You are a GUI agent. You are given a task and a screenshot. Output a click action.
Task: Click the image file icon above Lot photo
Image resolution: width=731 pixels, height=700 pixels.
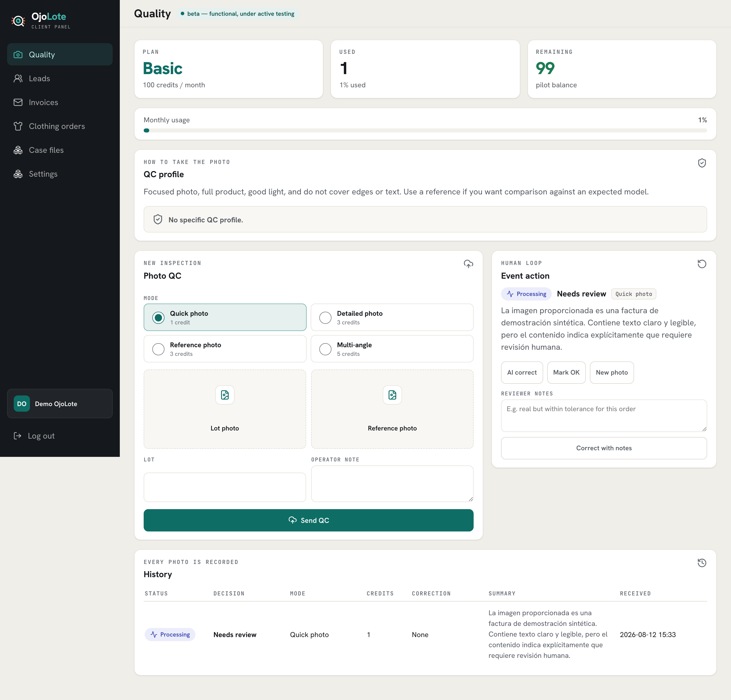pyautogui.click(x=225, y=395)
